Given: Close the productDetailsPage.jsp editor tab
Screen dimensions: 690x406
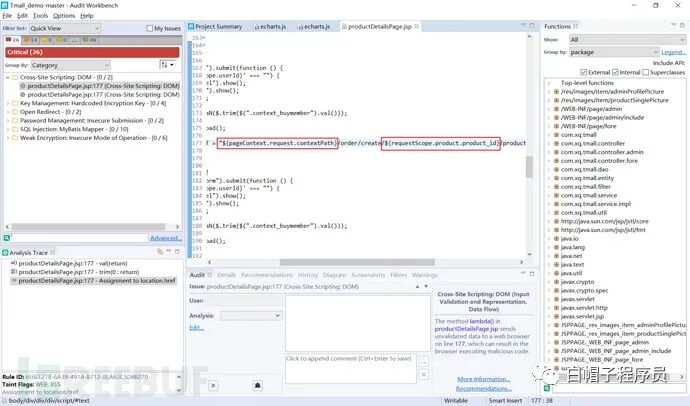Looking at the screenshot, I should click(x=416, y=26).
